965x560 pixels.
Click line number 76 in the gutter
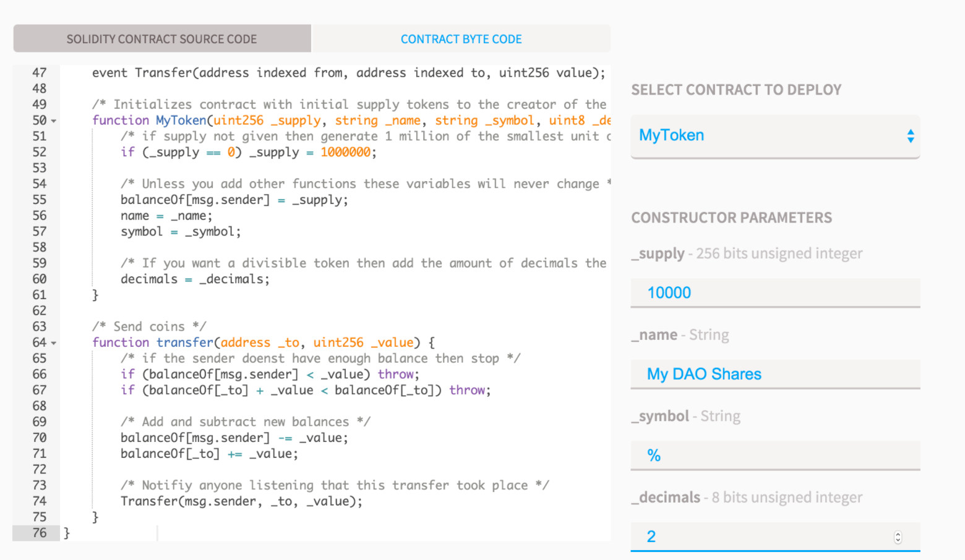pos(40,533)
